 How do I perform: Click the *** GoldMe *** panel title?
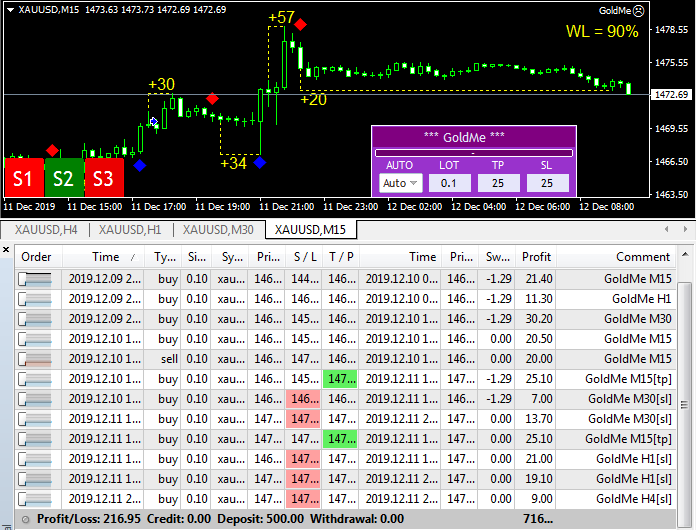point(464,137)
